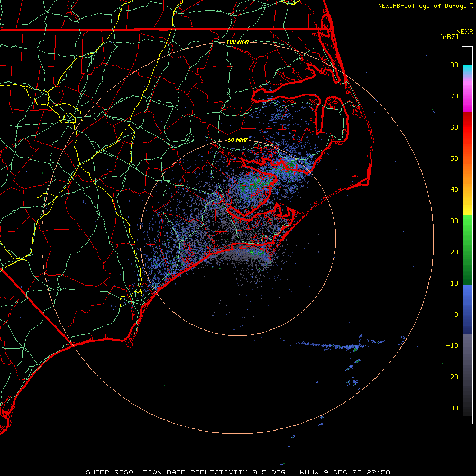476x476 pixels.
Task: Click the 60 value on the dBZ scale
Action: pyautogui.click(x=454, y=127)
